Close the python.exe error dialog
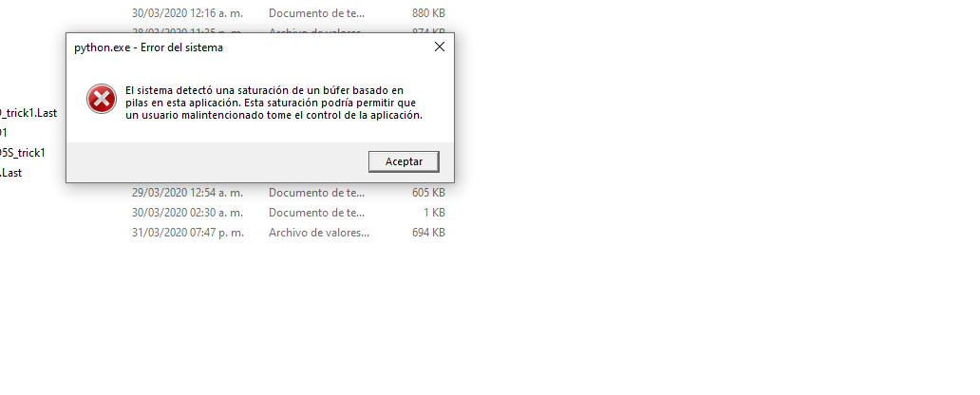Screen dimensions: 980x395 440,47
